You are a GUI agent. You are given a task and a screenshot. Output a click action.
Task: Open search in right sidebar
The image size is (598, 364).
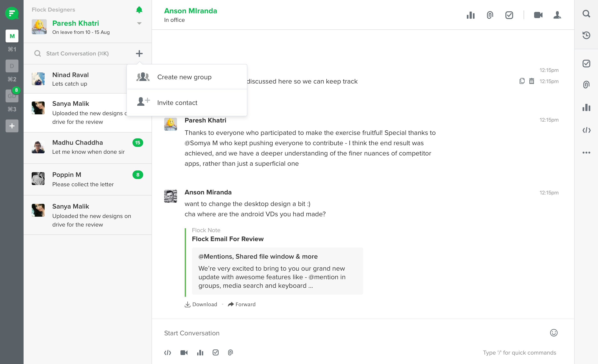coord(586,13)
